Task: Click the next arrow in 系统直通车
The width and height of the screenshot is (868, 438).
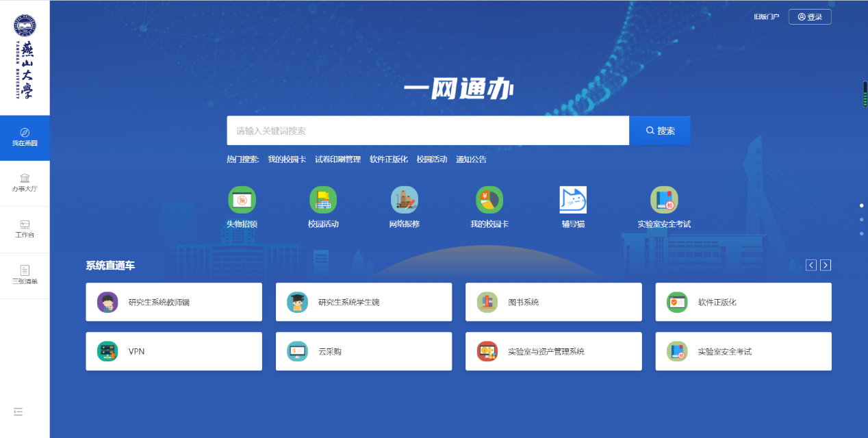Action: (x=825, y=265)
